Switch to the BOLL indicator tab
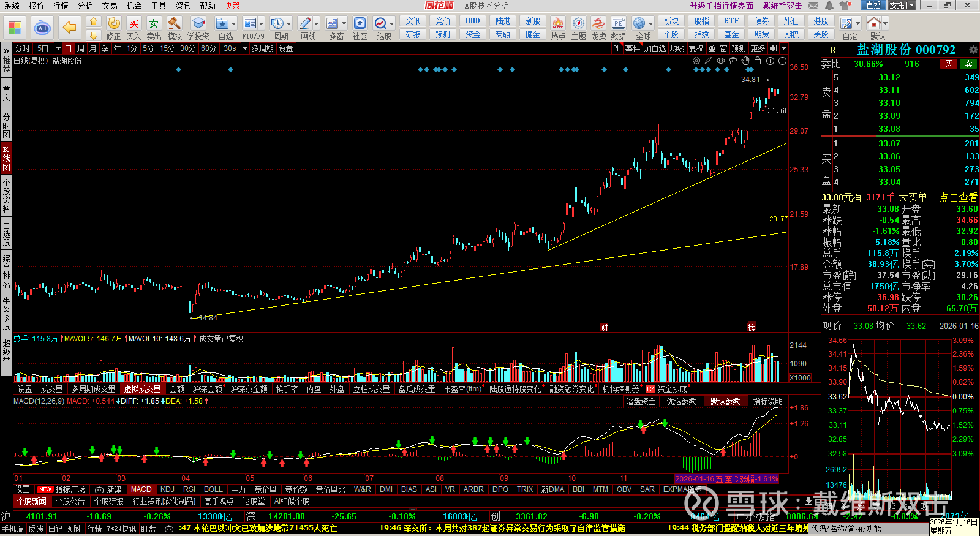Image resolution: width=980 pixels, height=536 pixels. (213, 489)
